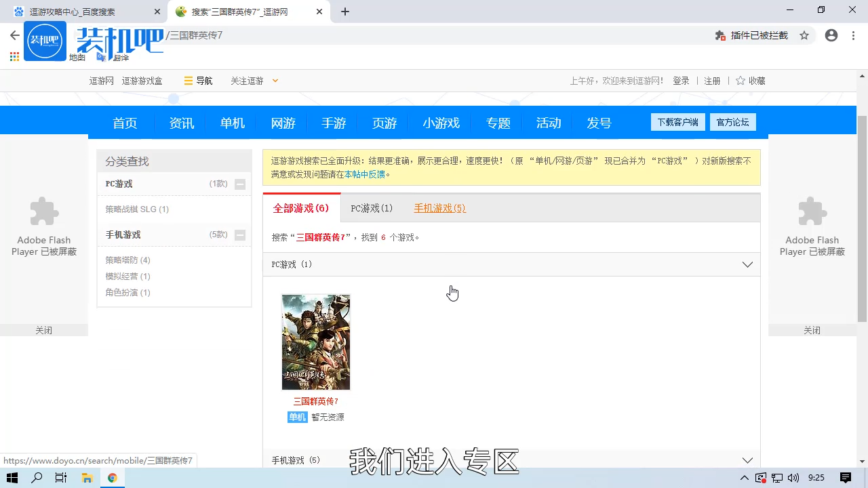
Task: Click the volume icon in system tray
Action: [x=795, y=477]
